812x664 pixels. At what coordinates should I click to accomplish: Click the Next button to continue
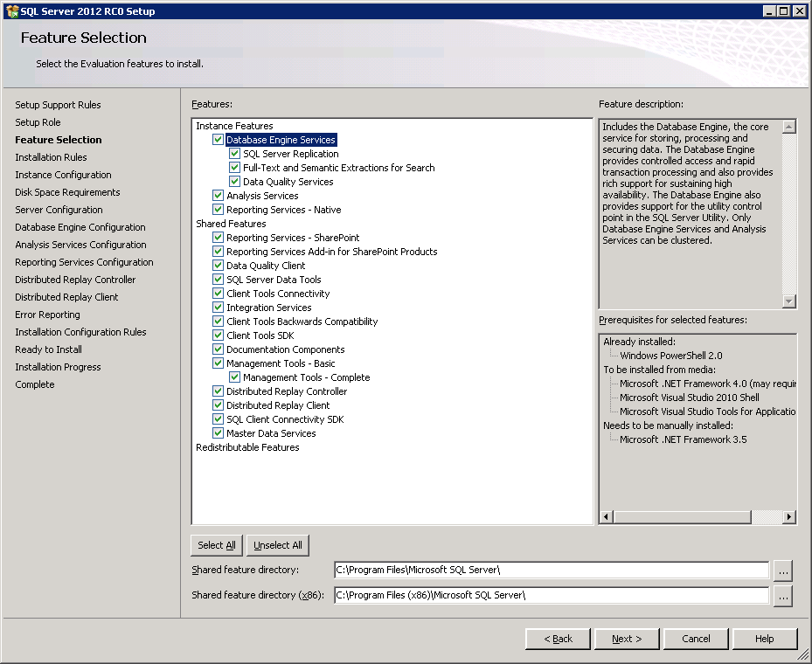[626, 639]
